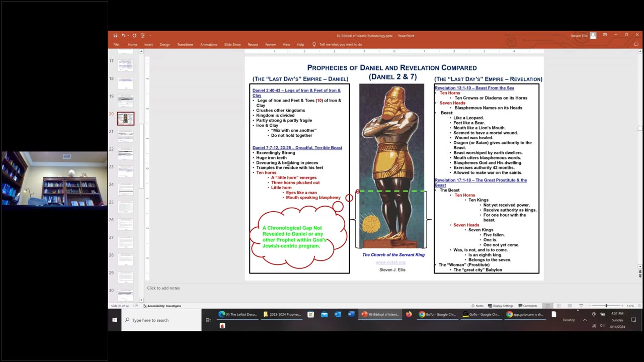Image resolution: width=644 pixels, height=362 pixels.
Task: Open the Help ribbon tab
Action: click(x=300, y=44)
